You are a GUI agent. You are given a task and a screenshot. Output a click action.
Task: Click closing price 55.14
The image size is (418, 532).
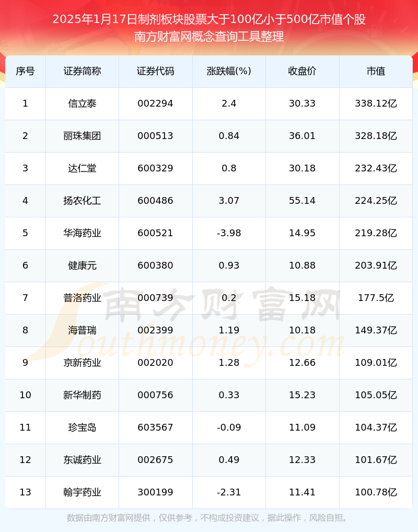pyautogui.click(x=303, y=201)
